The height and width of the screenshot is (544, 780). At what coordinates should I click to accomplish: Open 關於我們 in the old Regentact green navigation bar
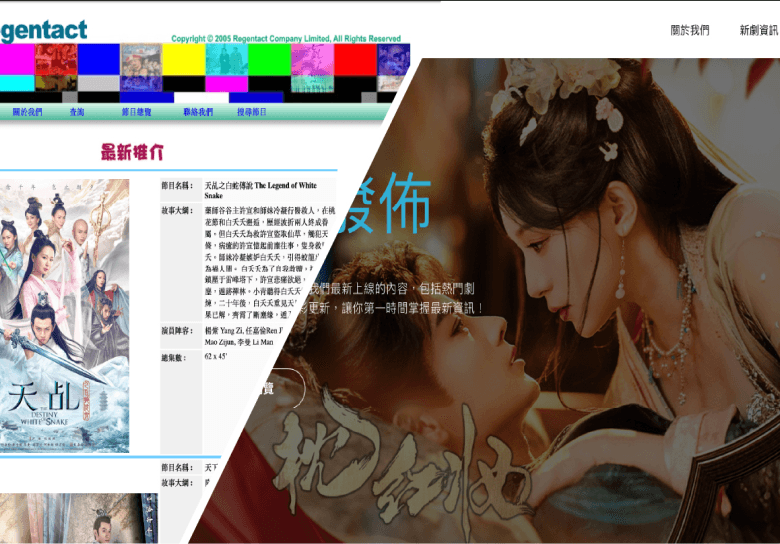click(x=27, y=112)
